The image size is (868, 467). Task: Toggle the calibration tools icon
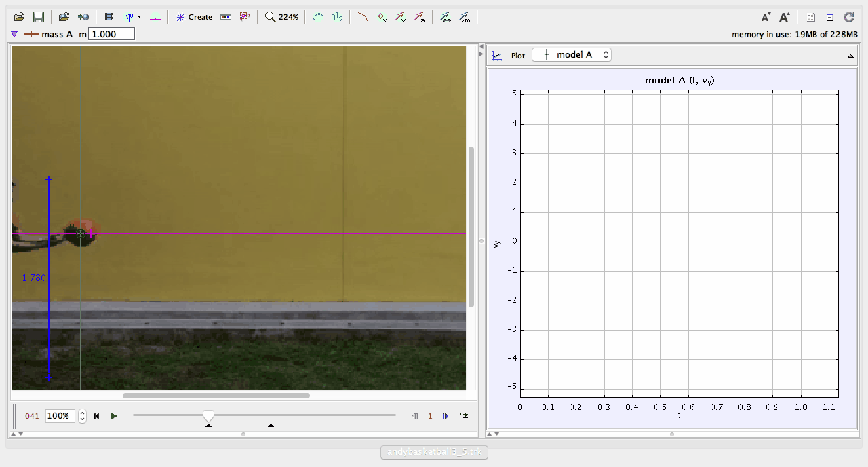pyautogui.click(x=128, y=17)
